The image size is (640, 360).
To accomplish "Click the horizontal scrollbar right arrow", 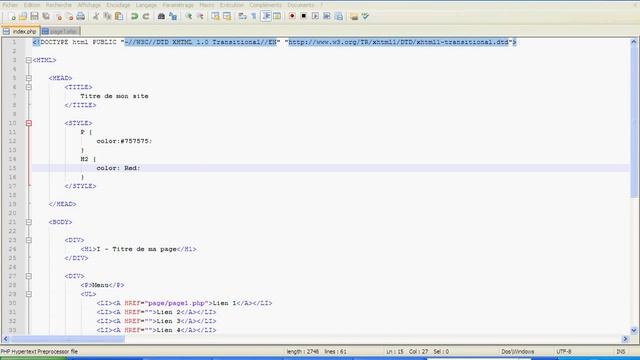I will click(625, 339).
